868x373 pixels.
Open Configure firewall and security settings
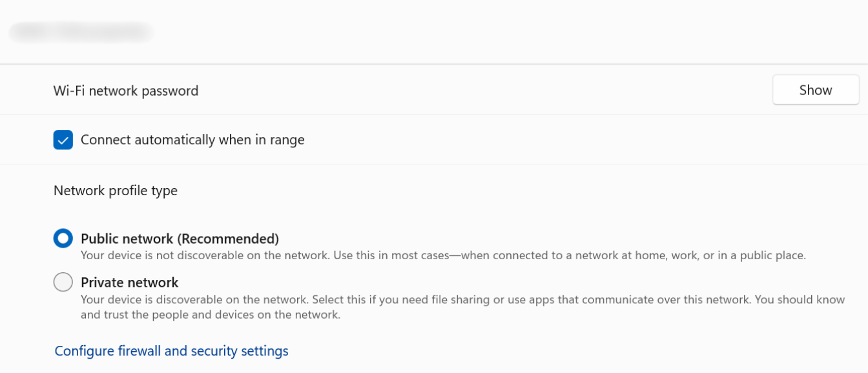click(x=170, y=350)
